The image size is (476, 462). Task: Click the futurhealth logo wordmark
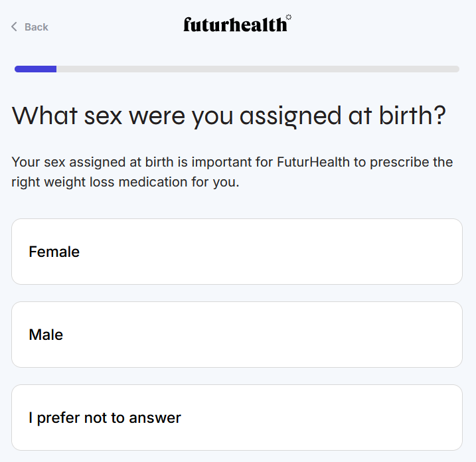click(235, 25)
